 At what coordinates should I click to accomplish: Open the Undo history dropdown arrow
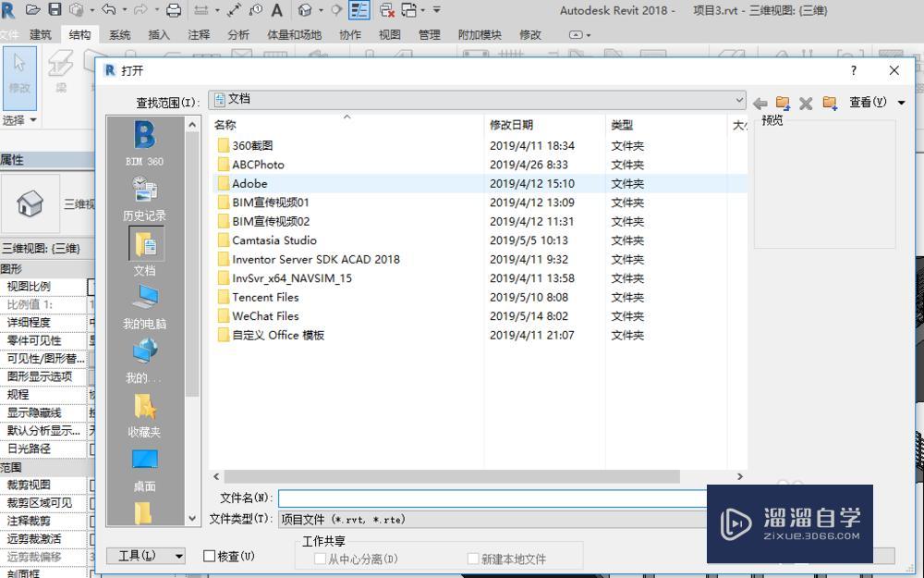pos(125,10)
